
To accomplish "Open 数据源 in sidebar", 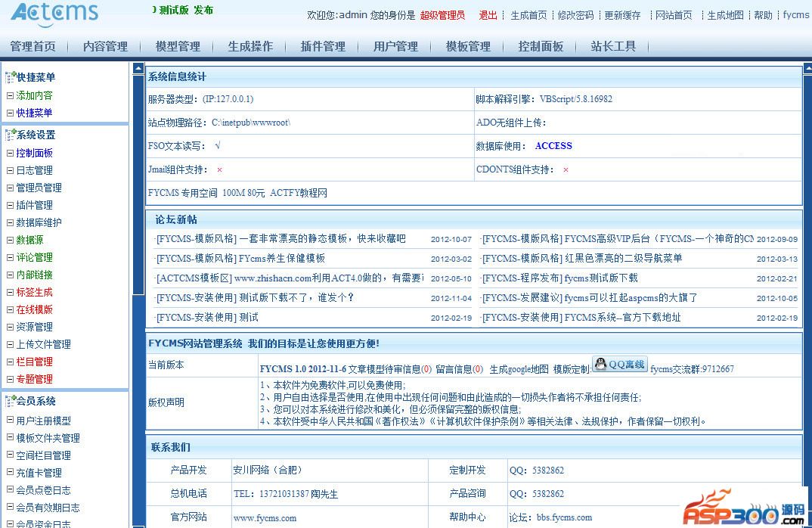I will 29,240.
